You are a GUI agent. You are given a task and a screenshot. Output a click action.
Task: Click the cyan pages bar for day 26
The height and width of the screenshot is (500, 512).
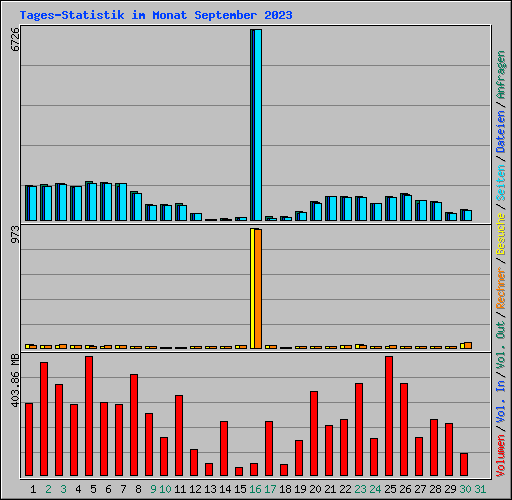408,208
